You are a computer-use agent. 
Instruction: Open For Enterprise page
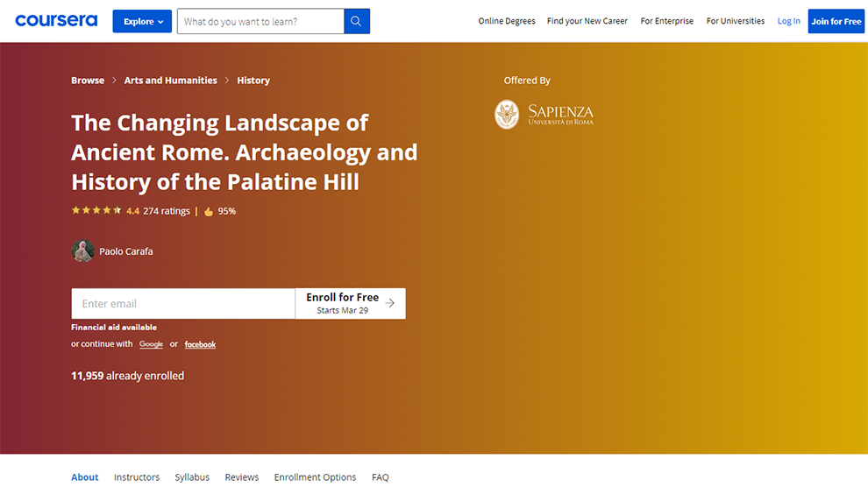click(666, 21)
